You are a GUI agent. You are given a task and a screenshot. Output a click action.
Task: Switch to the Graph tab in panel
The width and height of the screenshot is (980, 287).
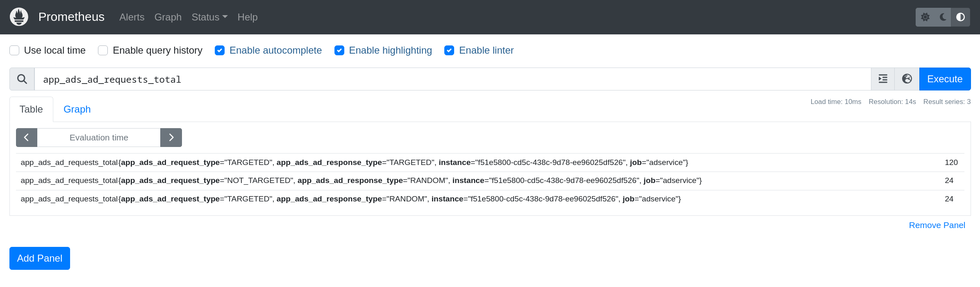pyautogui.click(x=77, y=109)
